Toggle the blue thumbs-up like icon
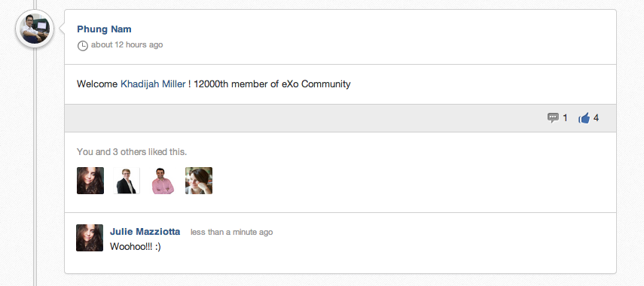This screenshot has width=644, height=286. click(584, 118)
